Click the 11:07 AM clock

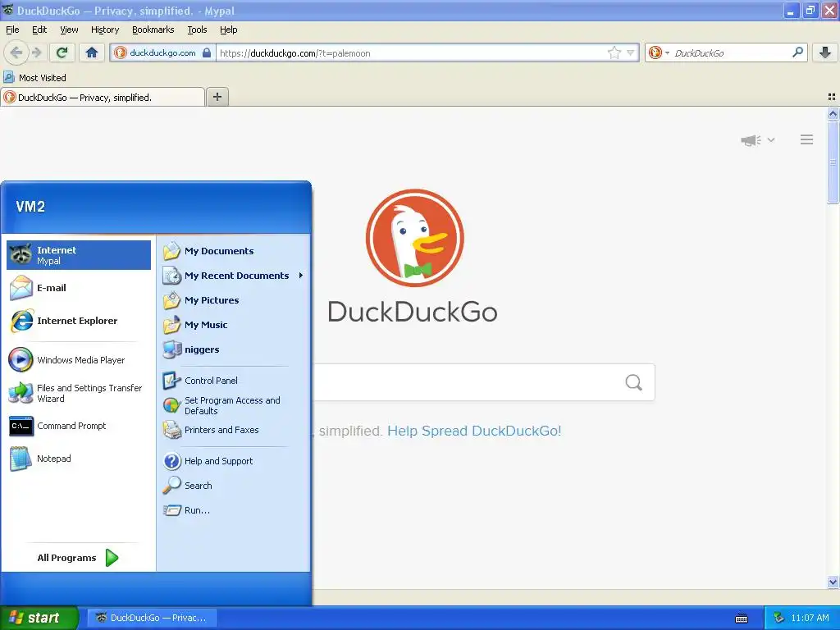(810, 618)
